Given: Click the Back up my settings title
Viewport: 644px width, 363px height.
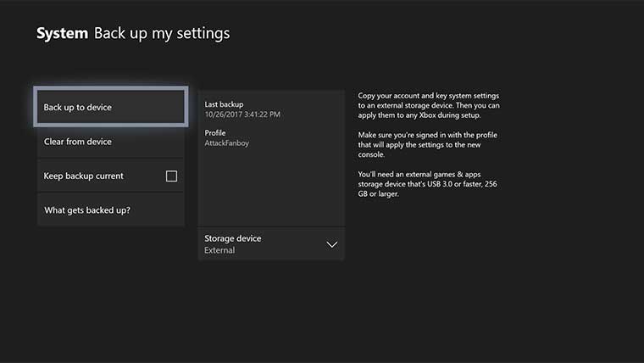Looking at the screenshot, I should (x=161, y=34).
